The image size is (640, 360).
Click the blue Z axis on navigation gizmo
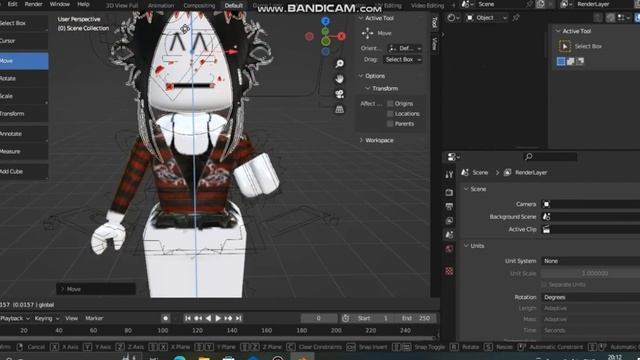[325, 21]
